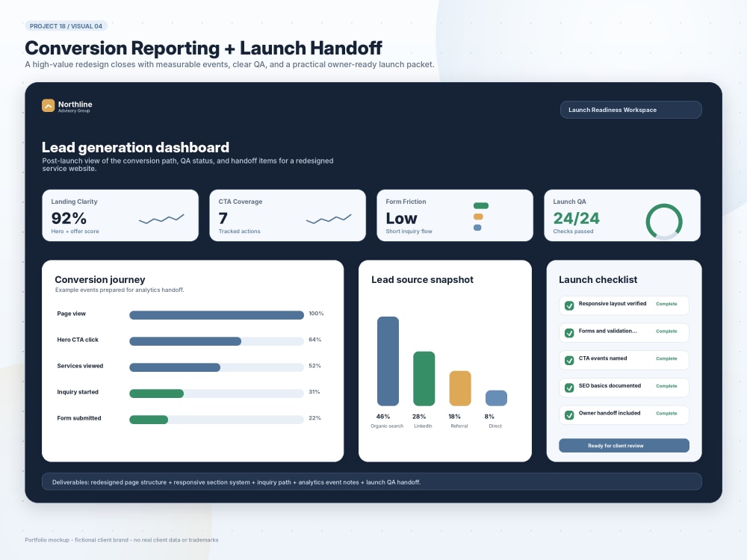Image resolution: width=747 pixels, height=560 pixels.
Task: Click Complete status for CTA events named
Action: tap(666, 358)
